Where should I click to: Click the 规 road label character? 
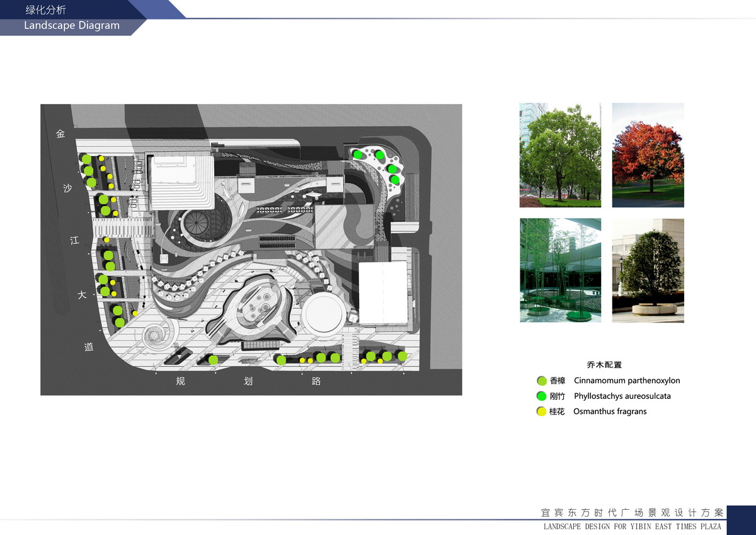click(x=181, y=381)
